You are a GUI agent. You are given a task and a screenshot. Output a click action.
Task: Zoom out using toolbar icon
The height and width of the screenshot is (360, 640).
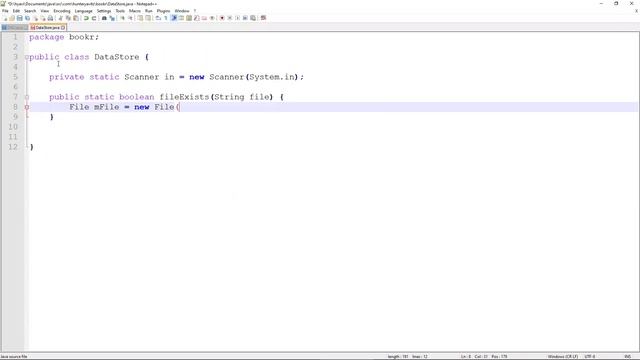click(x=131, y=18)
